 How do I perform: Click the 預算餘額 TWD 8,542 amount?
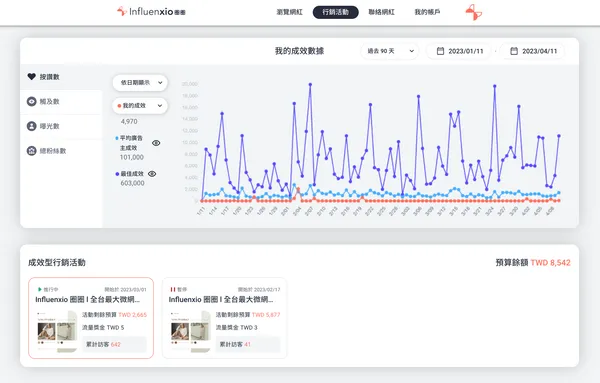(550, 262)
